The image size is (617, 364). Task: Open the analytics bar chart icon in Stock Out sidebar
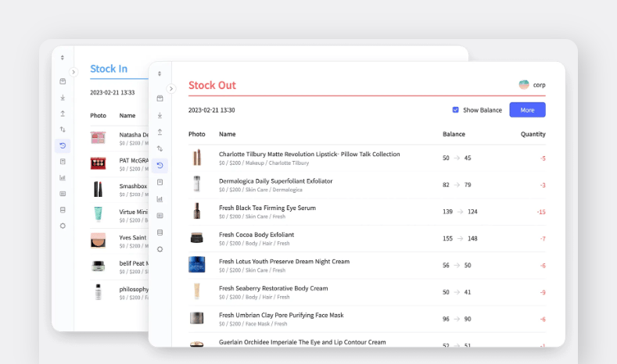160,198
